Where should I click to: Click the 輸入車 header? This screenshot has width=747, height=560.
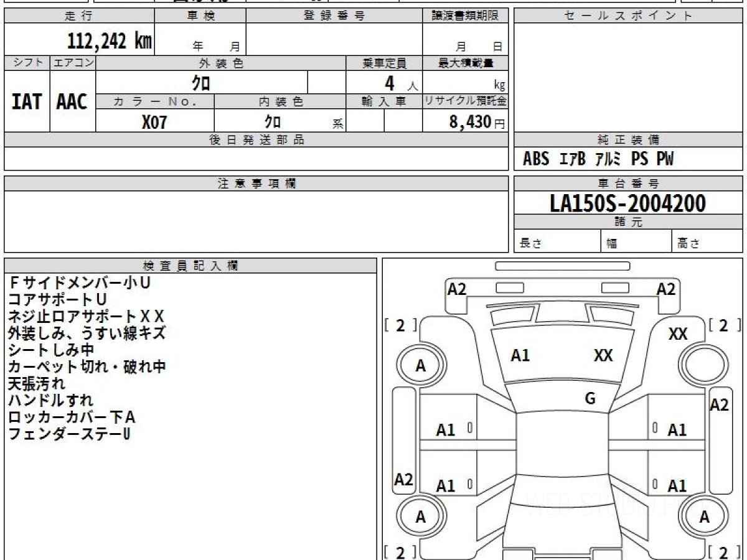click(x=384, y=102)
